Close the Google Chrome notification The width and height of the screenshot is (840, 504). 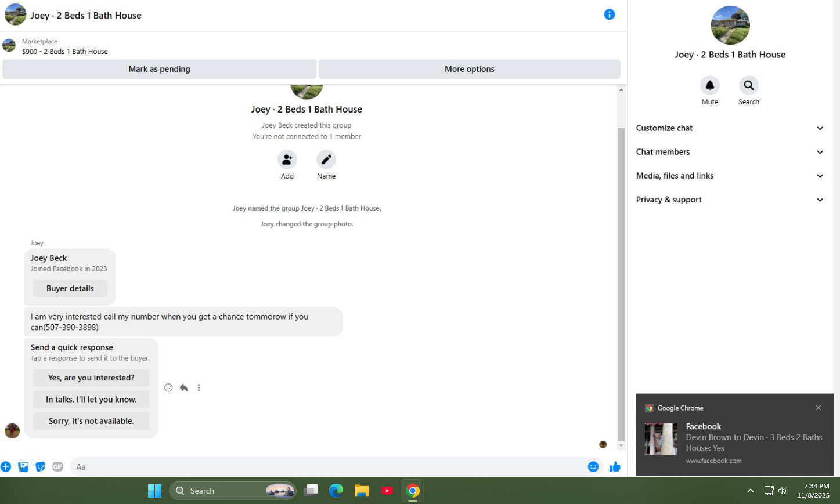click(x=819, y=408)
